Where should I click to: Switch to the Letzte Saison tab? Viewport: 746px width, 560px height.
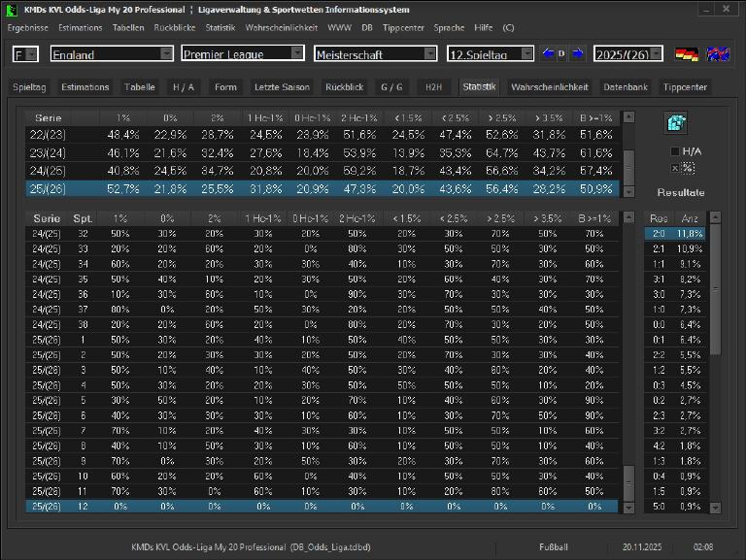tap(282, 87)
